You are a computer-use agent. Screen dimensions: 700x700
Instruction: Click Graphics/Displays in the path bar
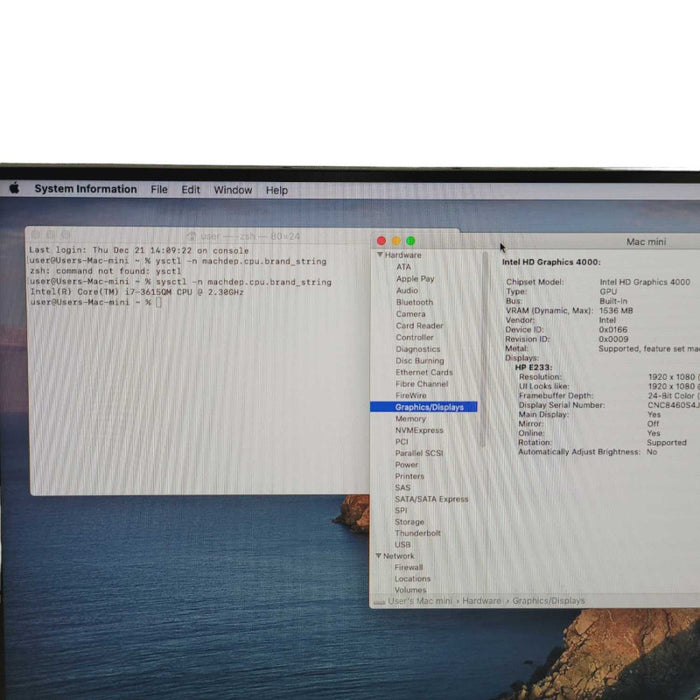click(548, 601)
